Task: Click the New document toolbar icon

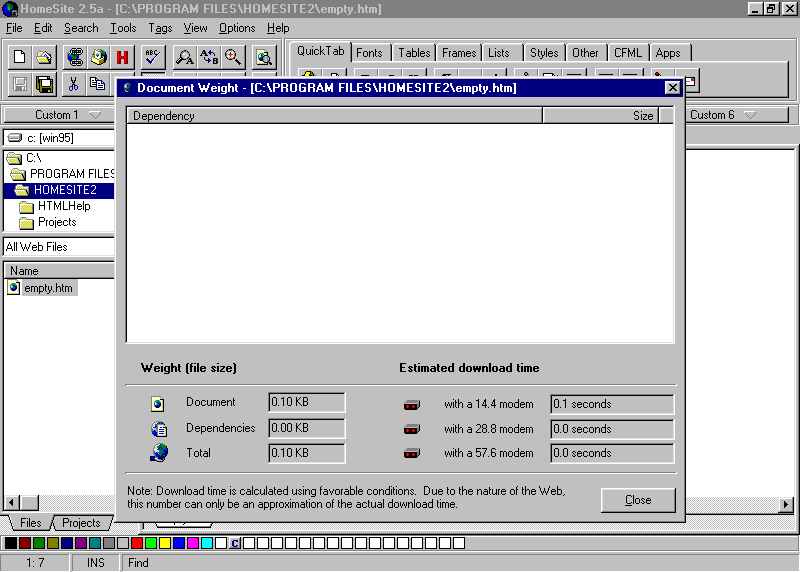Action: (x=19, y=57)
